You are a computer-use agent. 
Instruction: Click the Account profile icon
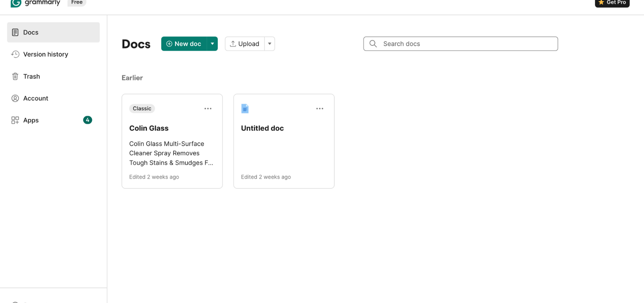coord(15,98)
